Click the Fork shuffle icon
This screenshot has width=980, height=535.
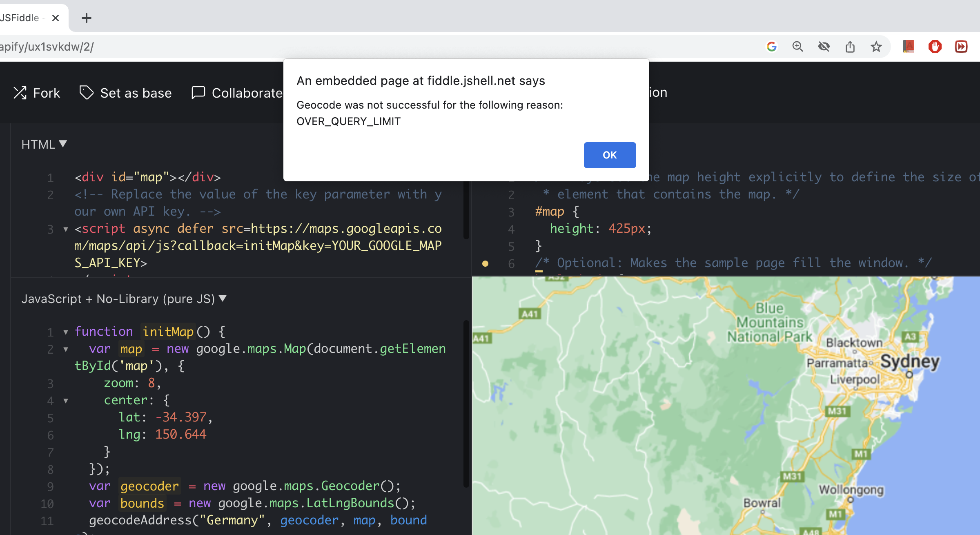[20, 93]
